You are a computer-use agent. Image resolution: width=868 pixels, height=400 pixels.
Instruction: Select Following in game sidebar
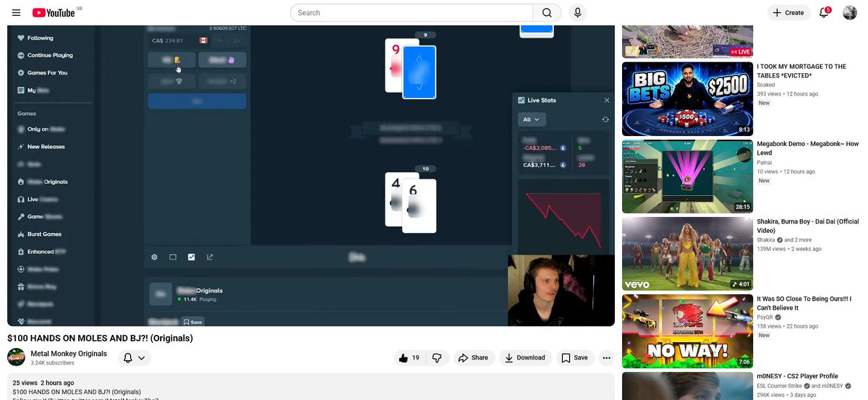pos(41,38)
